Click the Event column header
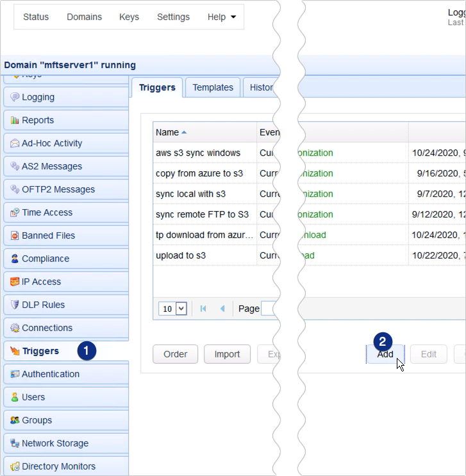The height and width of the screenshot is (476, 466). (x=269, y=132)
